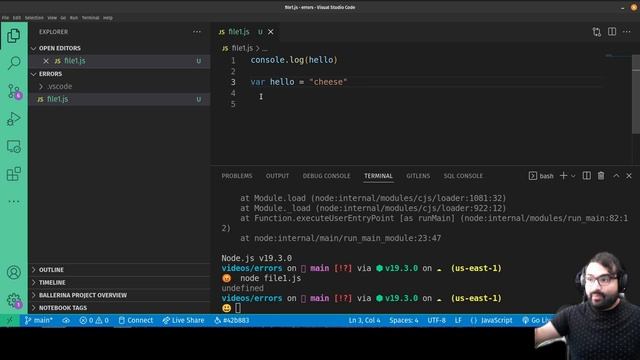
Task: Click file1.js in the breadcrumb
Action: [242, 48]
